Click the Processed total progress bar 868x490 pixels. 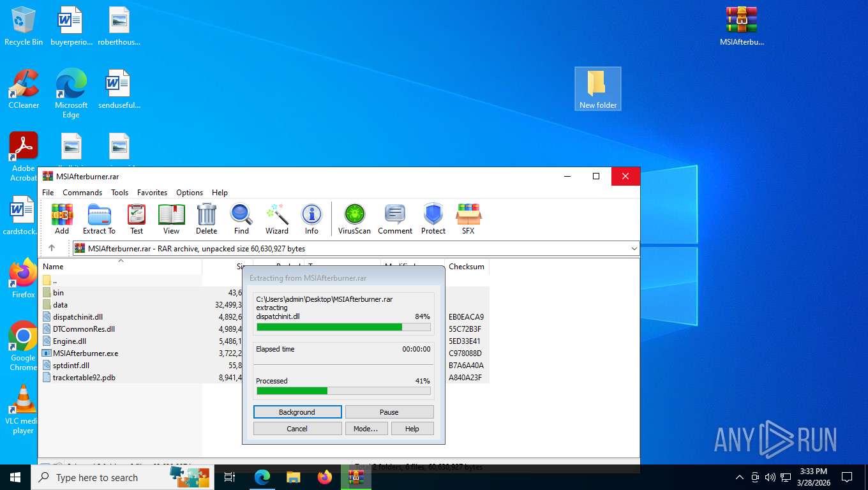coord(343,391)
